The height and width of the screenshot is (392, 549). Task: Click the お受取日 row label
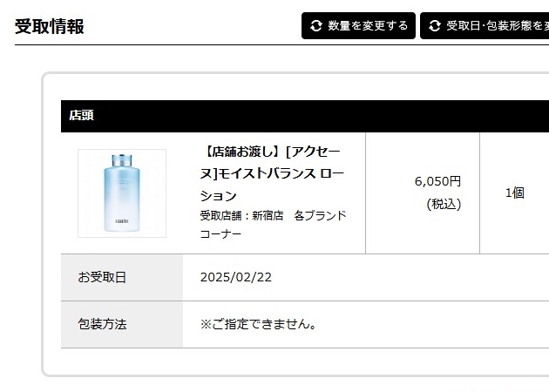pyautogui.click(x=102, y=277)
